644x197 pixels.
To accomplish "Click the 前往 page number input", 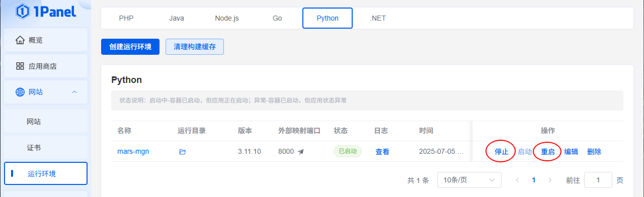I will click(x=598, y=180).
